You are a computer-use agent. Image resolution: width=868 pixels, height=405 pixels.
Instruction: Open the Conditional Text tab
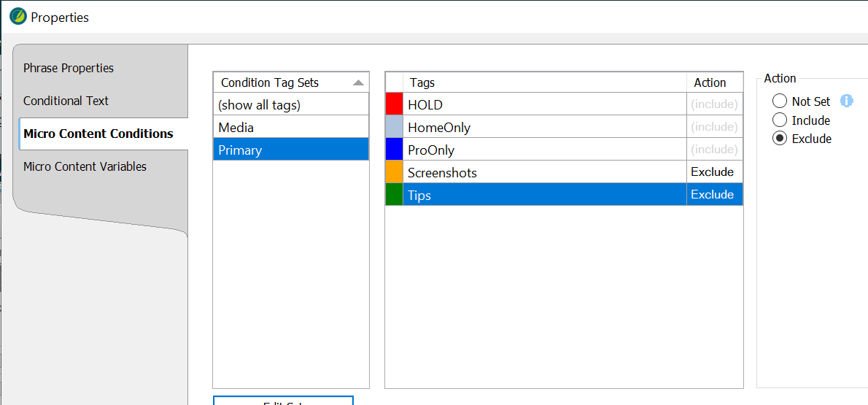[66, 101]
